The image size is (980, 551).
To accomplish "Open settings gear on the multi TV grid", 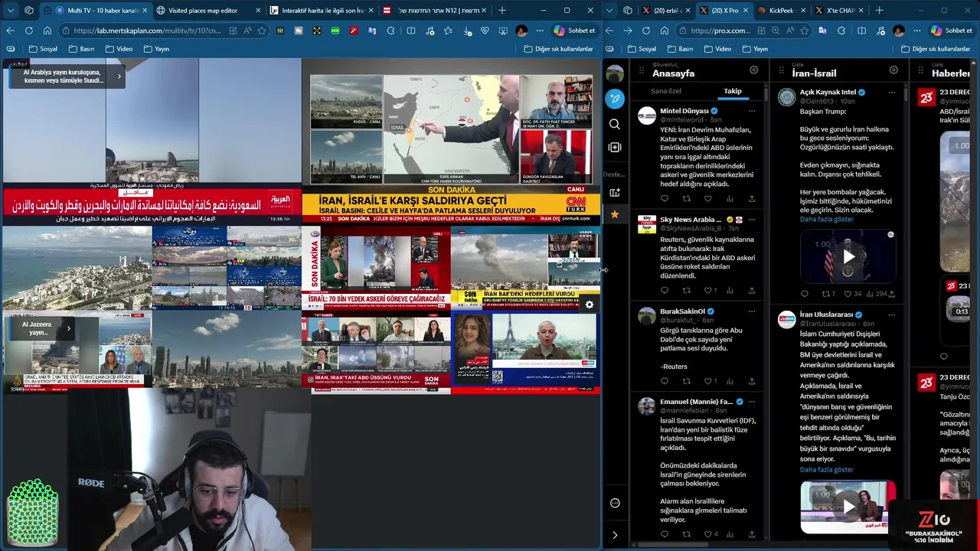I will pos(589,305).
